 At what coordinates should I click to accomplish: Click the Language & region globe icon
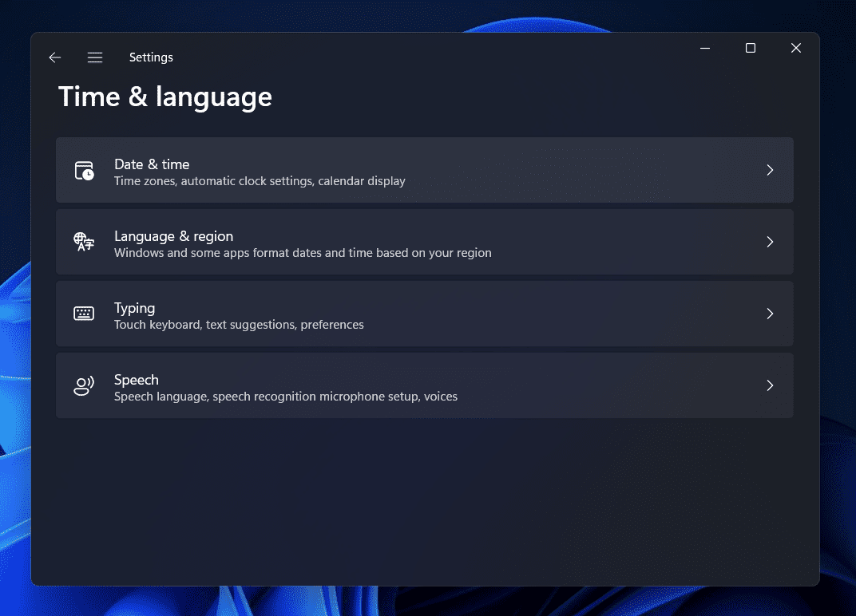(84, 242)
